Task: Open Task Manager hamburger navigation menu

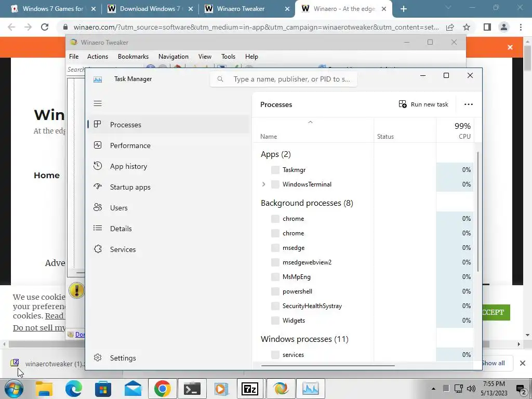Action: coord(98,103)
